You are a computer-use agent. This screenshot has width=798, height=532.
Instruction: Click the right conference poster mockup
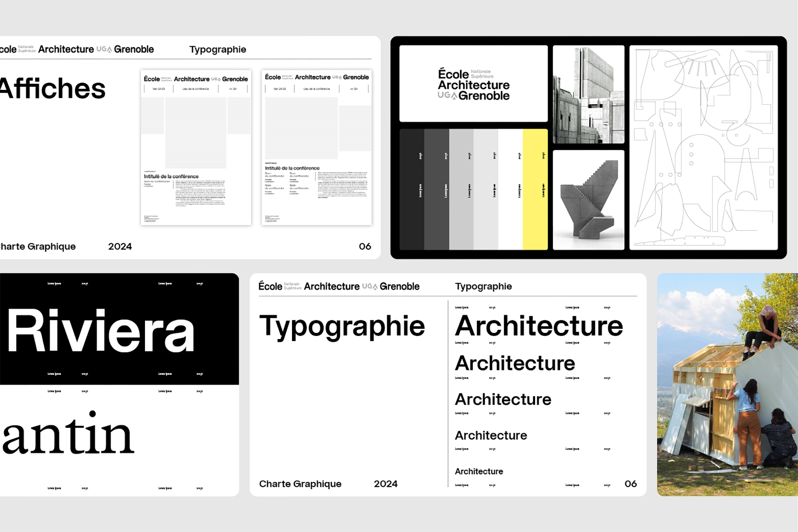click(x=316, y=147)
